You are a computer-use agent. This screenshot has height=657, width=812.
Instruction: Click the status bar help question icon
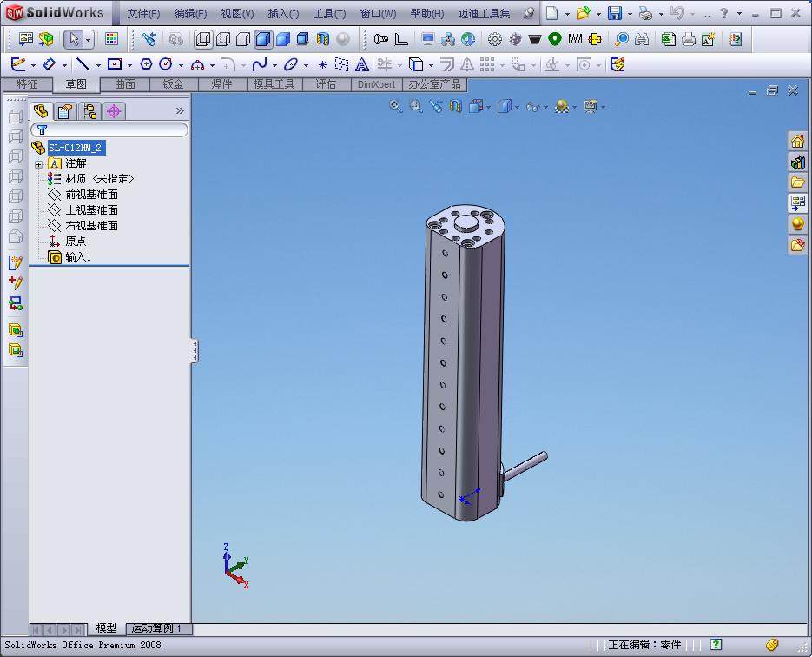[x=716, y=644]
